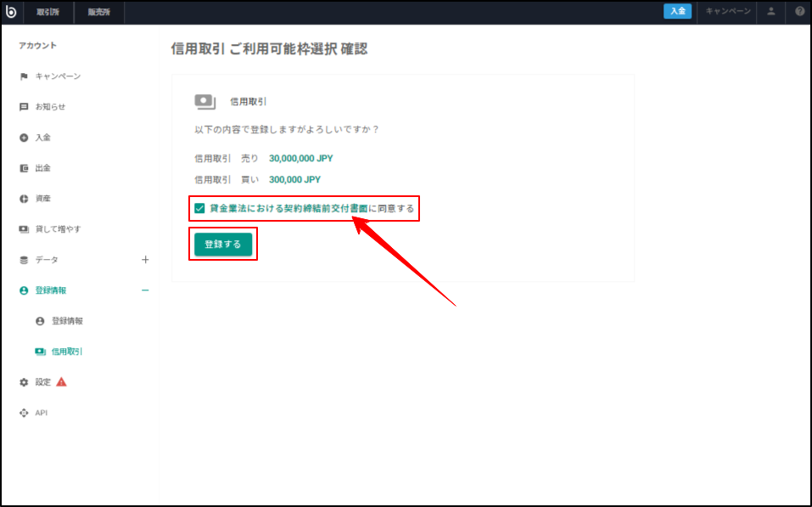Open the 貸金業法における契約締結前交付書面 link

(x=288, y=208)
